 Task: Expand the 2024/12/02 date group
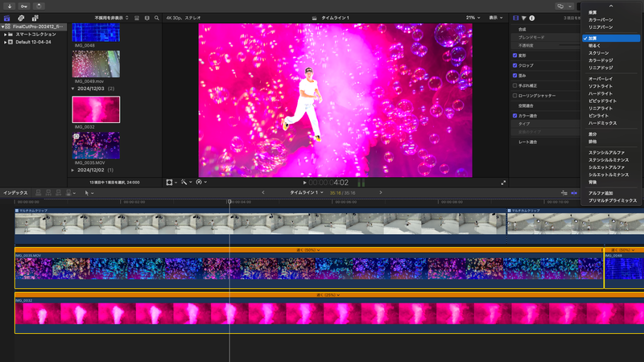coord(73,170)
